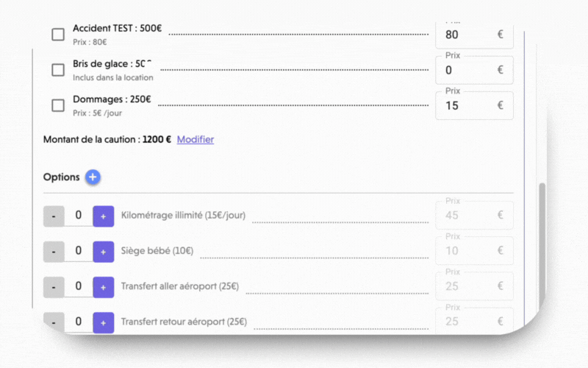This screenshot has height=368, width=588.
Task: Add a new option with the blue plus icon
Action: [x=93, y=177]
